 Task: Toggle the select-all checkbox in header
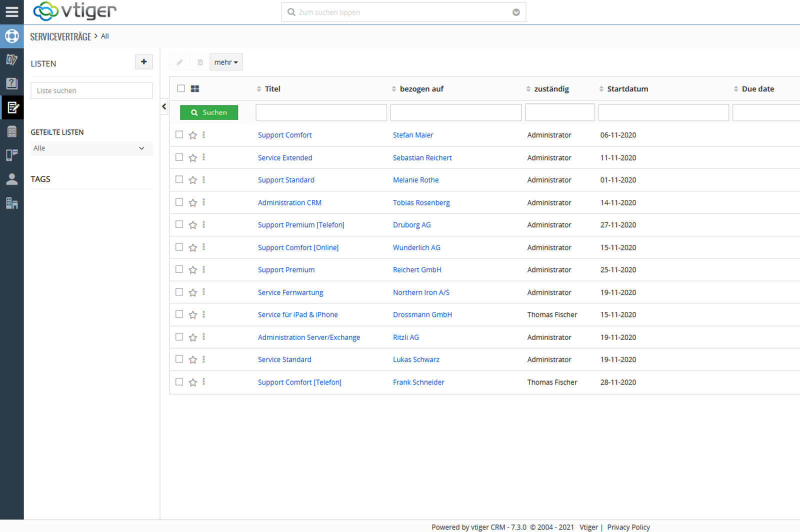pos(181,88)
